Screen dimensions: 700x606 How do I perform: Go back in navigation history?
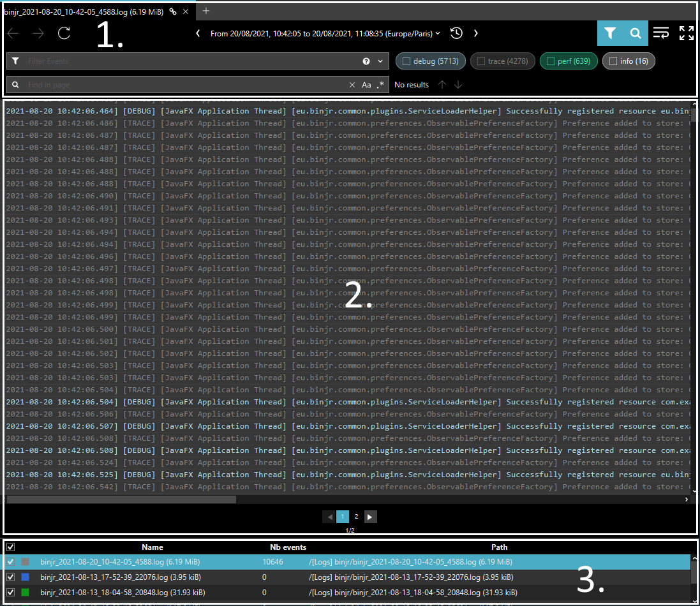(x=13, y=33)
